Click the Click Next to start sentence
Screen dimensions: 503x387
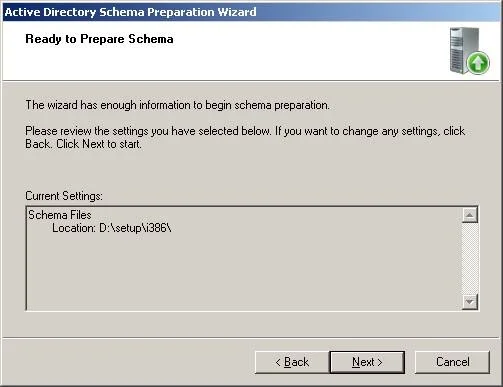click(99, 144)
